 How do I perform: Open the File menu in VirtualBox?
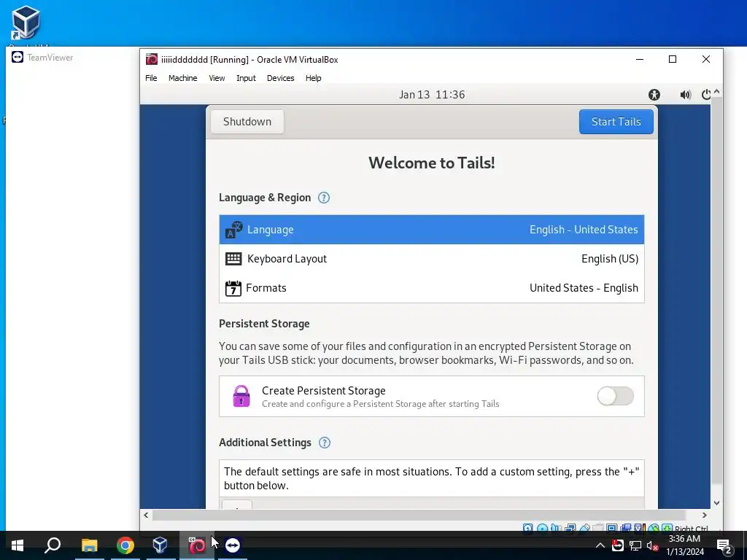[x=151, y=78]
